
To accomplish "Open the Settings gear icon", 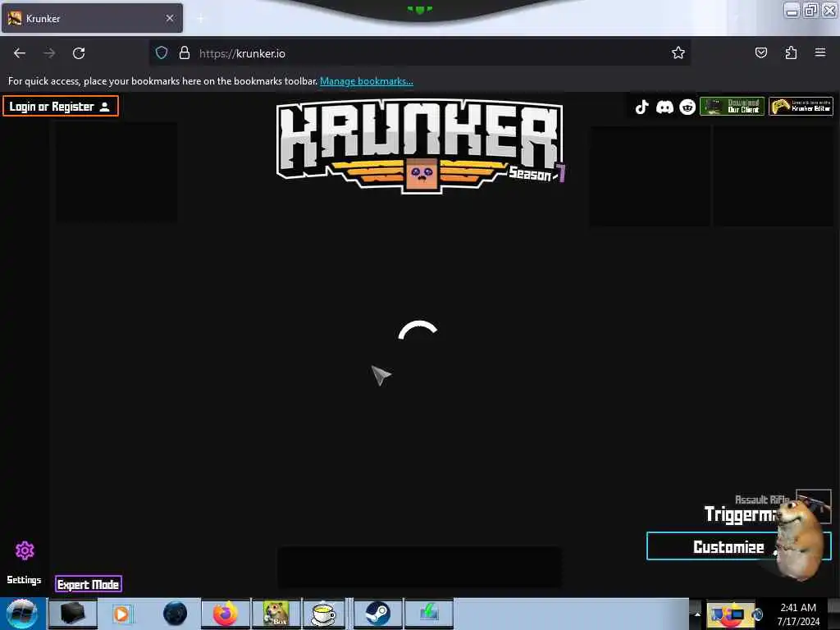I will (x=25, y=550).
